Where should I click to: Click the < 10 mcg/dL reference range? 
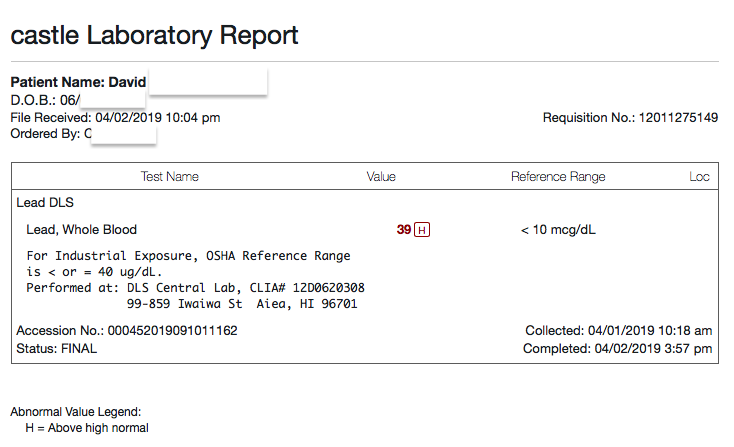(558, 230)
